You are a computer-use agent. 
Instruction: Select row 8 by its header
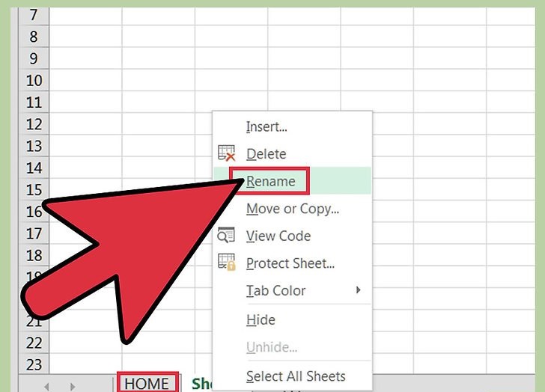tap(34, 37)
